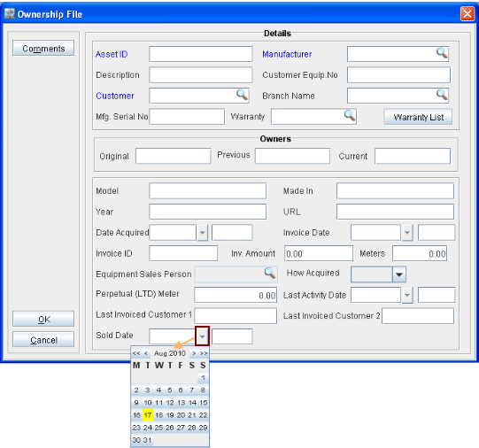Open the How Acquired dropdown list

(399, 274)
